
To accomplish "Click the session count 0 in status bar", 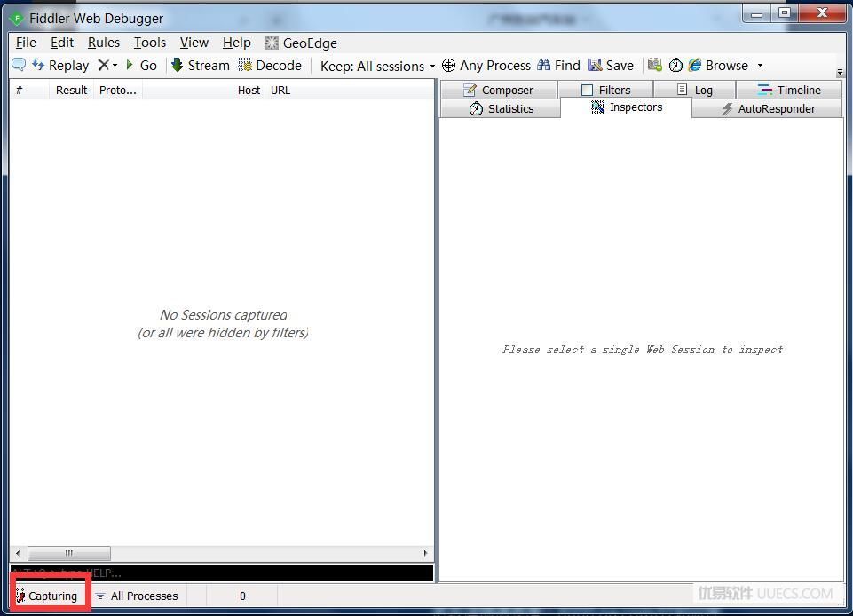I will coord(242,596).
